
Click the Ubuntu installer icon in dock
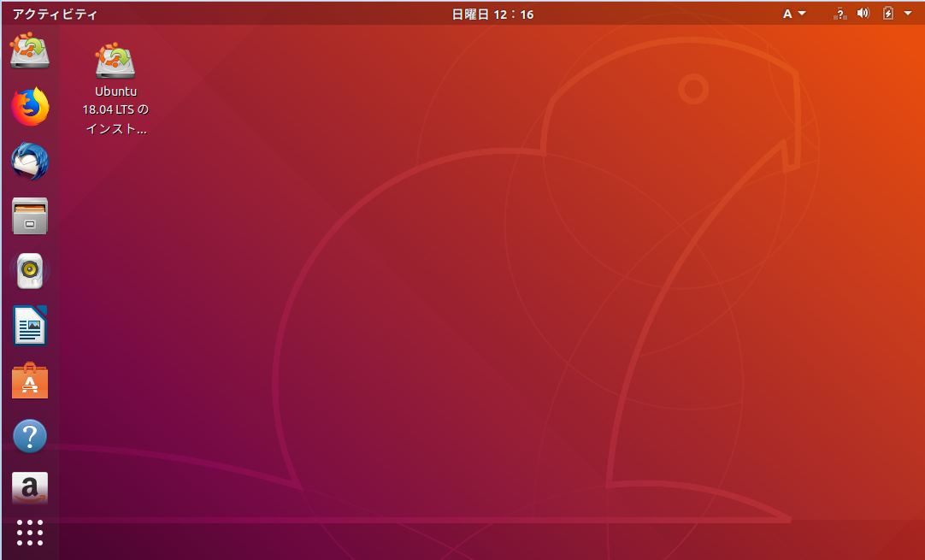point(30,52)
